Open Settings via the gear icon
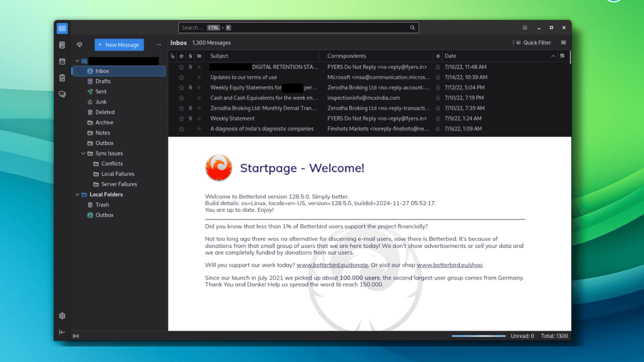 (x=62, y=316)
